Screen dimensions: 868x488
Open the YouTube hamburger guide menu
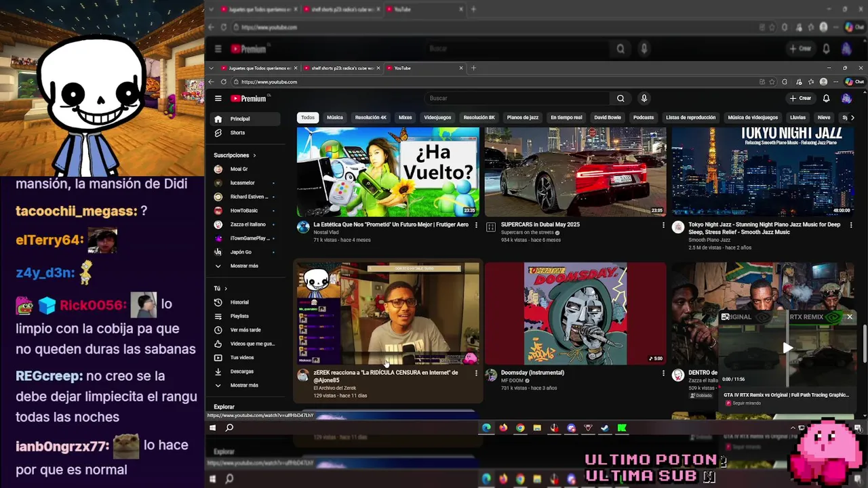tap(218, 98)
